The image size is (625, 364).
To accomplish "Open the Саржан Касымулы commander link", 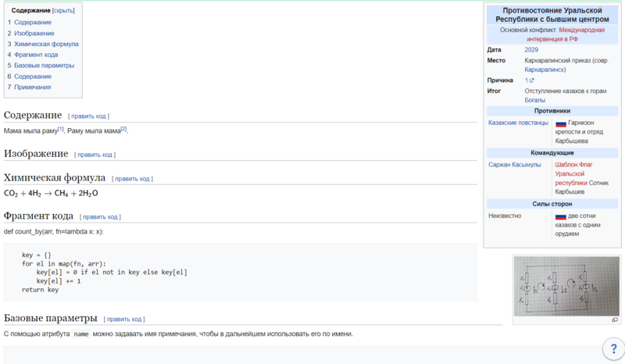I will (514, 165).
